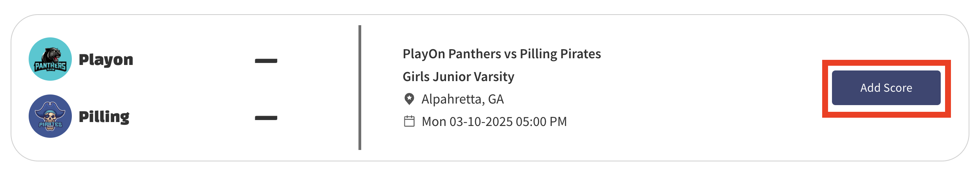980x174 pixels.
Task: Click the 05:00 PM game time
Action: 541,122
